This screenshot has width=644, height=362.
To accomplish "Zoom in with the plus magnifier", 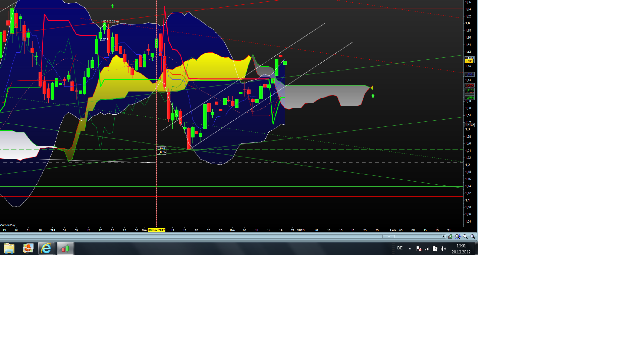I will point(473,237).
